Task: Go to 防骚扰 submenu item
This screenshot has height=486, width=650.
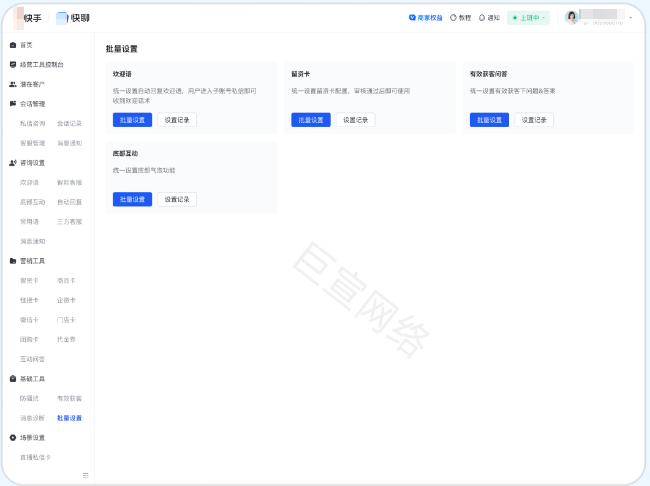Action: tap(29, 398)
